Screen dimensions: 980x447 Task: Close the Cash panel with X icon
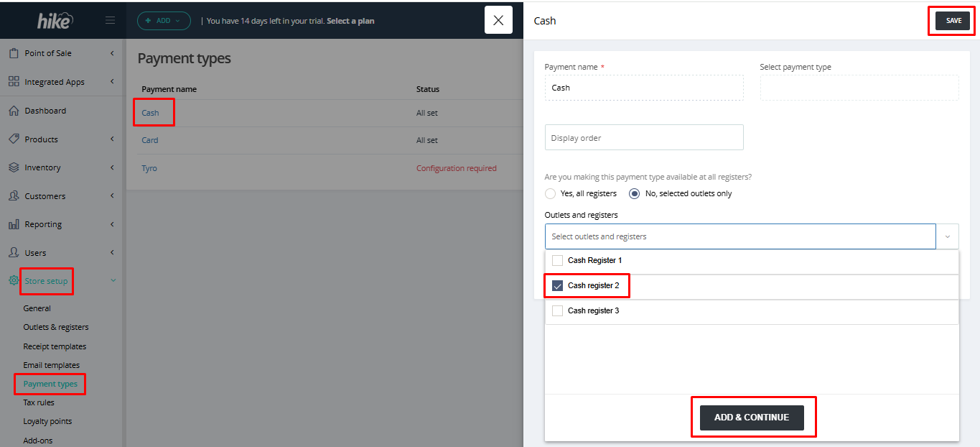498,20
